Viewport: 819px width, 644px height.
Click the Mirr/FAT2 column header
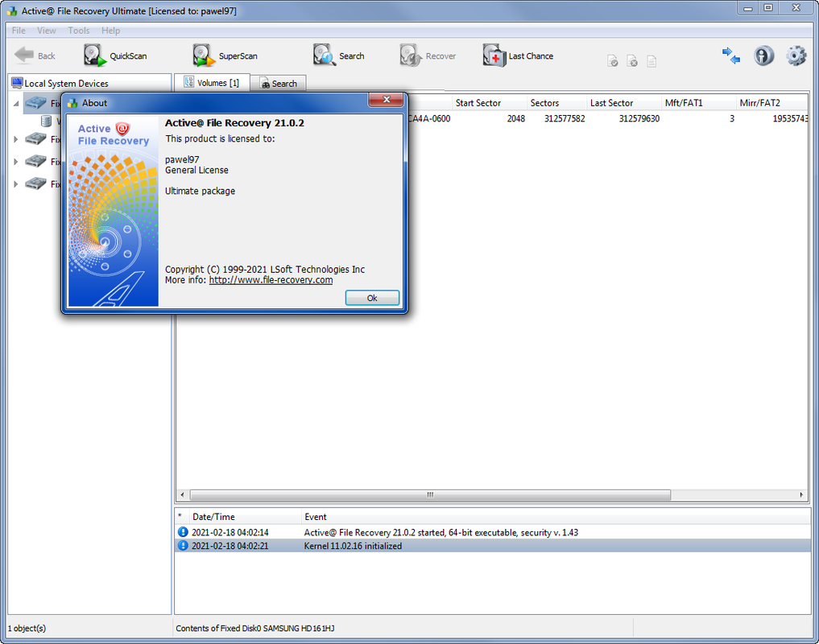pos(772,103)
